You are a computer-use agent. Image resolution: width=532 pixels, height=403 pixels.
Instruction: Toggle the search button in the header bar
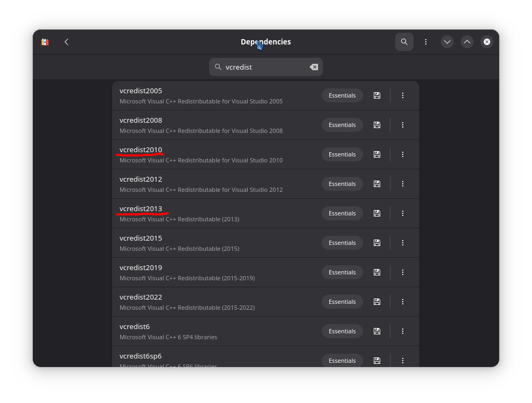[404, 42]
